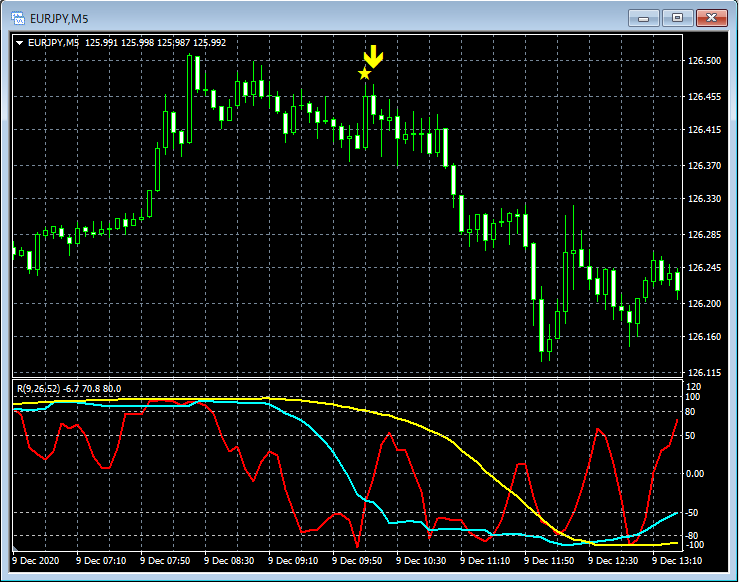
Task: Maximize the EURJPY,M5 chart window
Action: (678, 17)
